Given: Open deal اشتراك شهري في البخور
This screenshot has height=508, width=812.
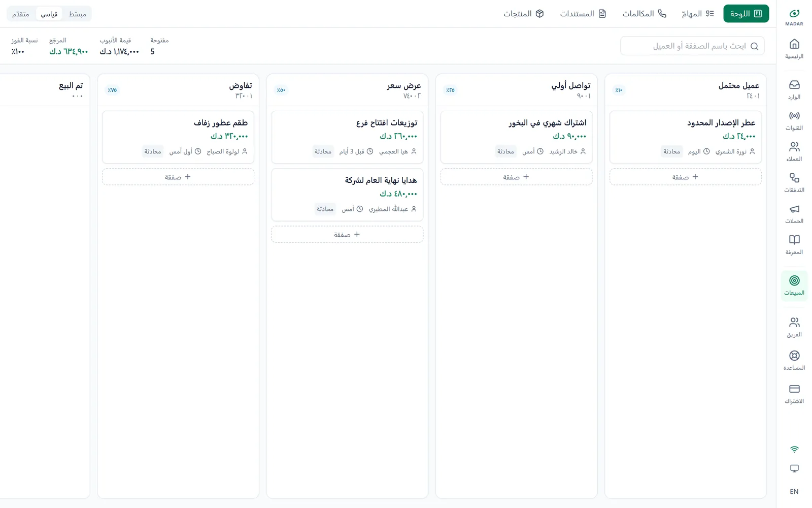Looking at the screenshot, I should pos(517,137).
